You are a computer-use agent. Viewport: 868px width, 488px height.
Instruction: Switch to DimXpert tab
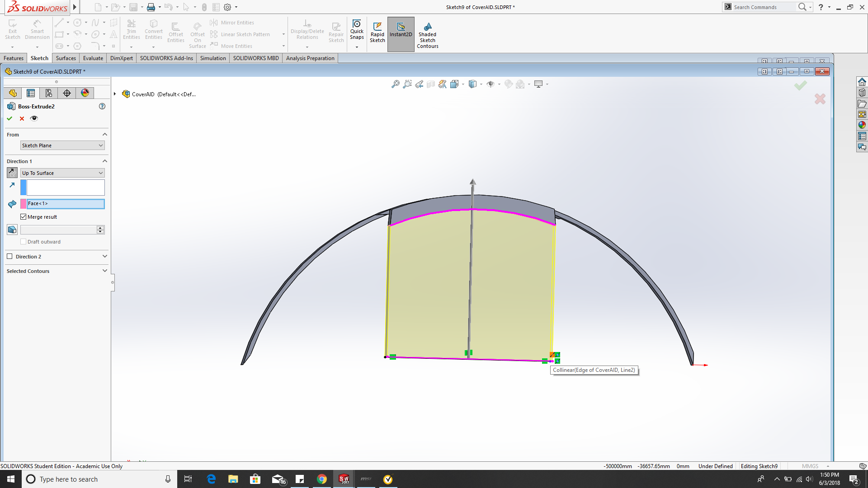pyautogui.click(x=122, y=58)
